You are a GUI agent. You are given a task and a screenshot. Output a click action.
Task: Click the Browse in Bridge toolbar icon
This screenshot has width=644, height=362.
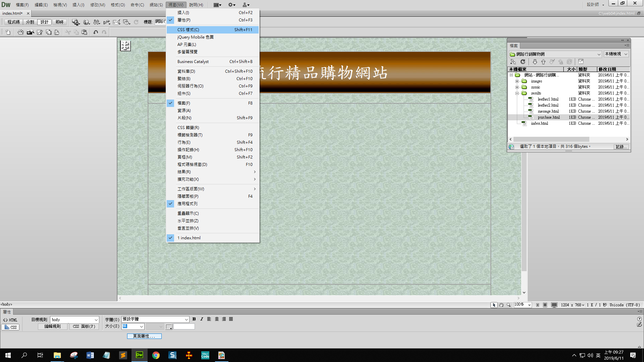tap(30, 32)
